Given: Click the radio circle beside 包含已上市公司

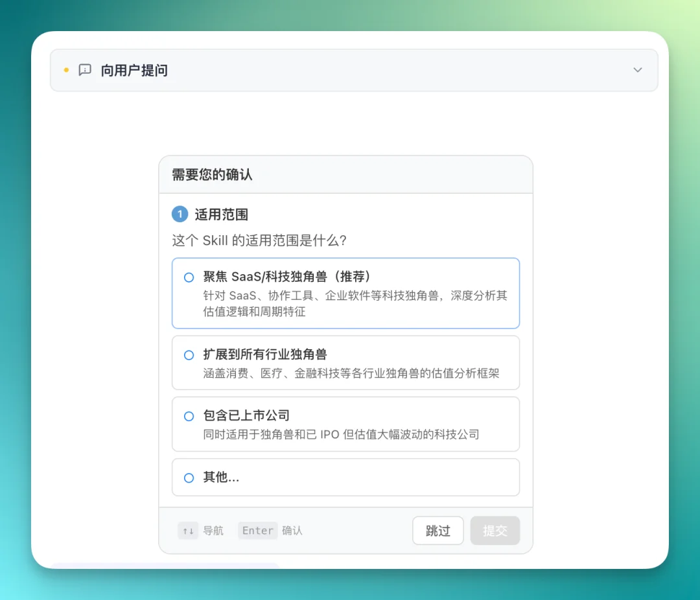Looking at the screenshot, I should pos(188,415).
